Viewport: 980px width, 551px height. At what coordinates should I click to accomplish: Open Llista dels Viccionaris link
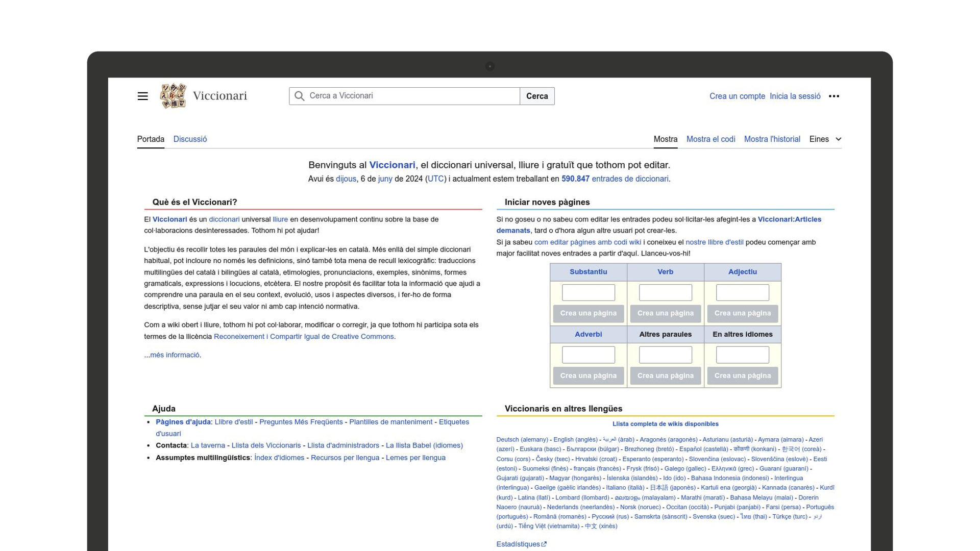[266, 445]
